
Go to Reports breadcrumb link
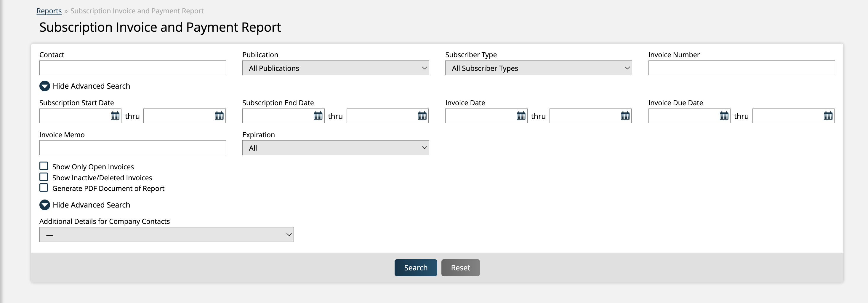pyautogui.click(x=49, y=11)
